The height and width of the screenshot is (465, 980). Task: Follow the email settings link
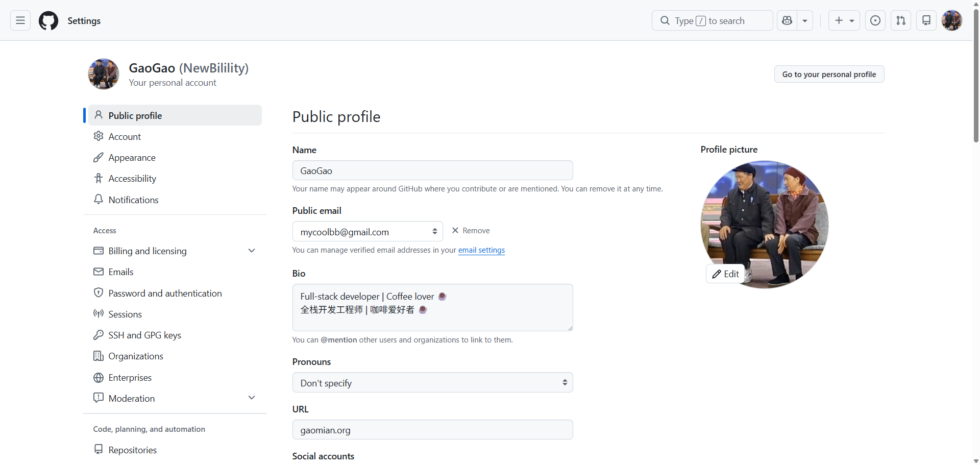point(481,250)
